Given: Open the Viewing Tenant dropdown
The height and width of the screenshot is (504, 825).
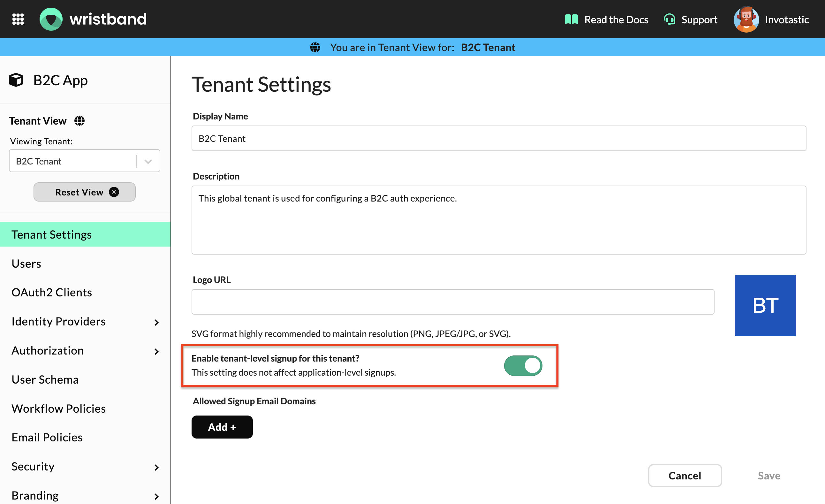Looking at the screenshot, I should [148, 161].
